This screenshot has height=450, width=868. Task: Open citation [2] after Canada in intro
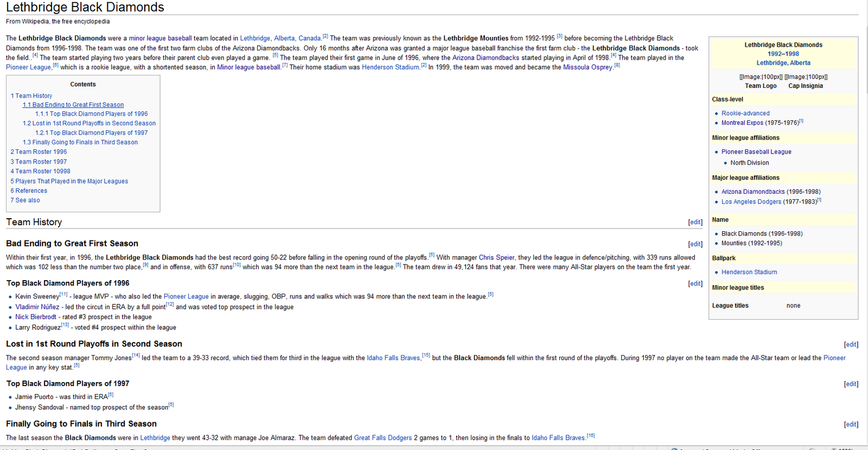point(325,36)
